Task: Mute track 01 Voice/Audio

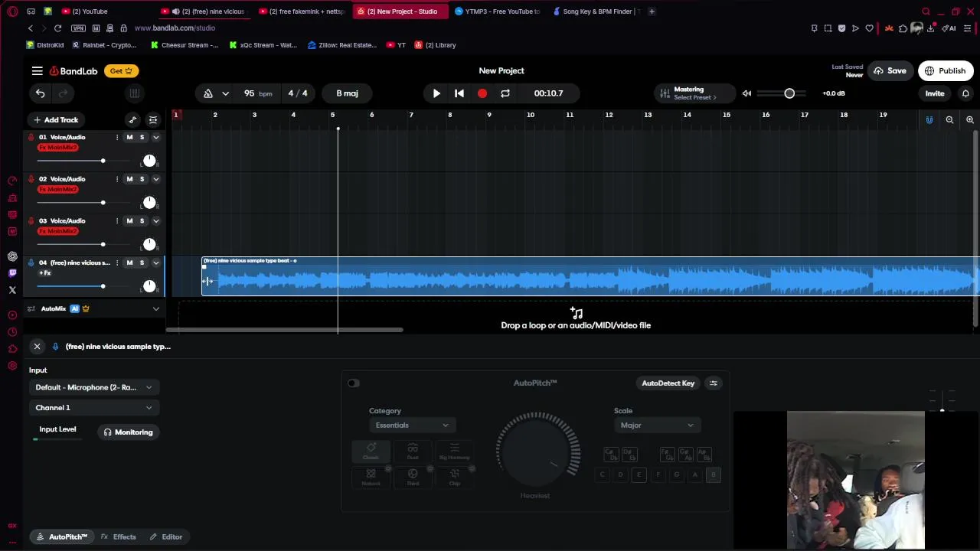Action: coord(129,137)
